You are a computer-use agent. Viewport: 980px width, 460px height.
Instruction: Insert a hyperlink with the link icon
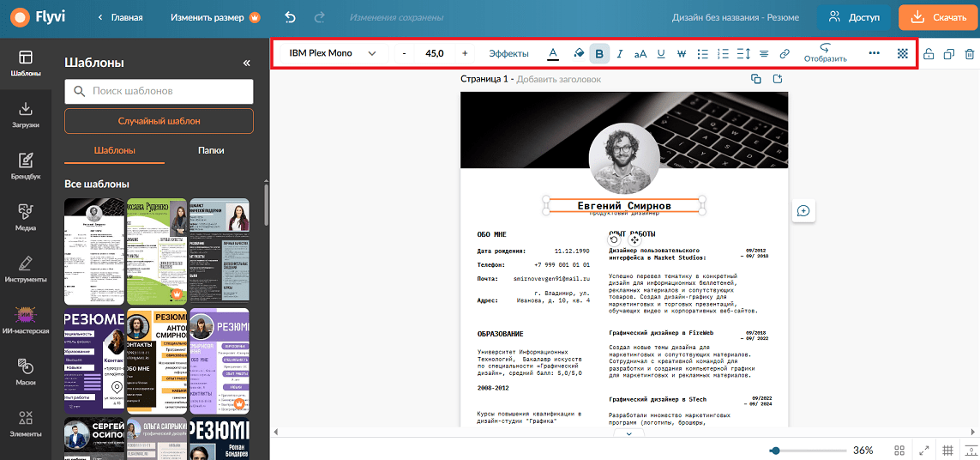coord(785,54)
